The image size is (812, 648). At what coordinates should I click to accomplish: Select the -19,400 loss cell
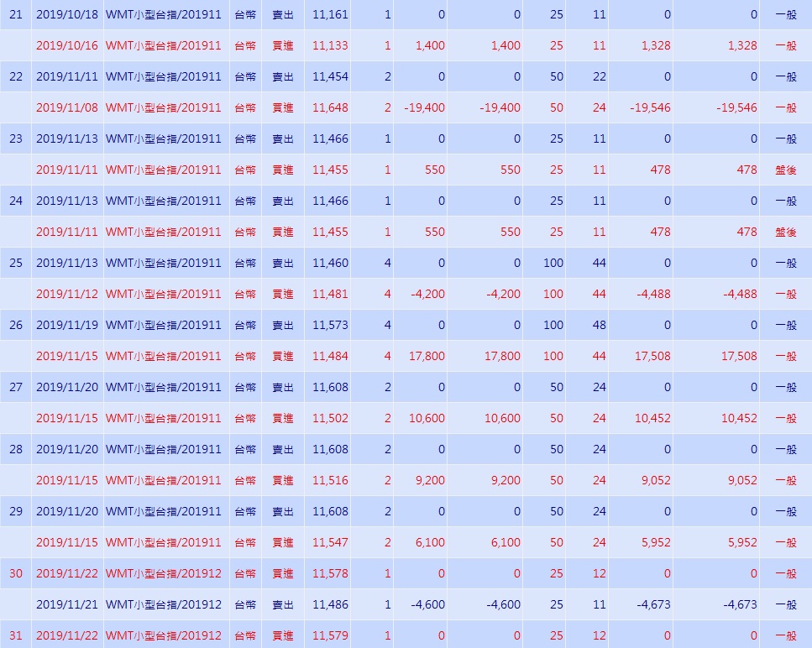pyautogui.click(x=424, y=107)
